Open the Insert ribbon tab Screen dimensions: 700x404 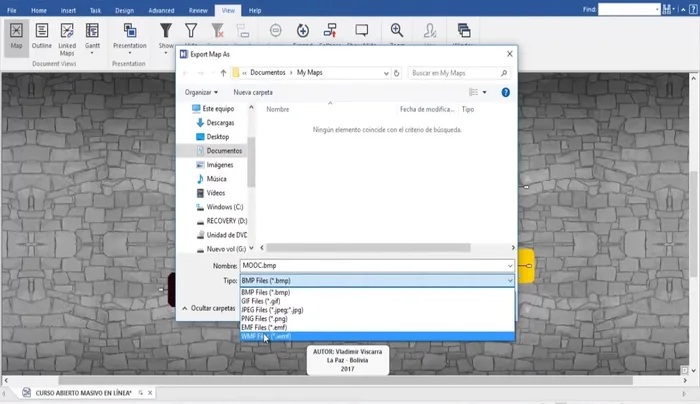pyautogui.click(x=68, y=9)
